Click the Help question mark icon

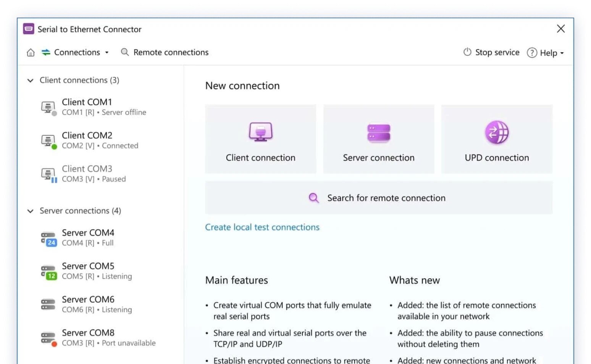pos(532,53)
